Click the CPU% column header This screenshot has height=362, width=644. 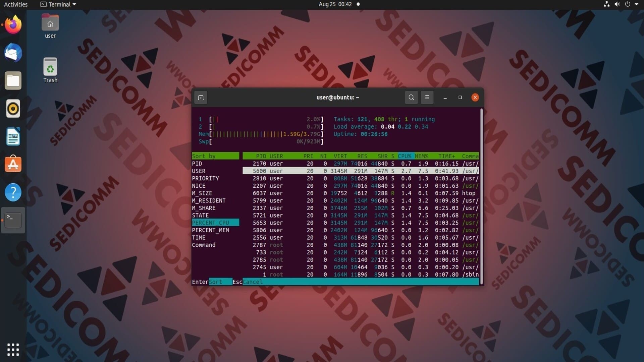(405, 156)
